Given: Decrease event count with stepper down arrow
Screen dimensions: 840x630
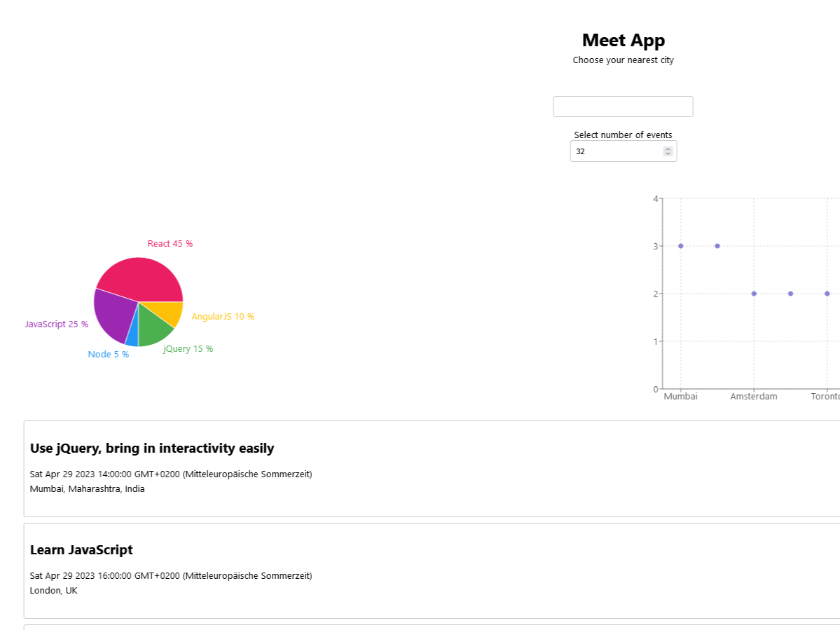Looking at the screenshot, I should [668, 154].
